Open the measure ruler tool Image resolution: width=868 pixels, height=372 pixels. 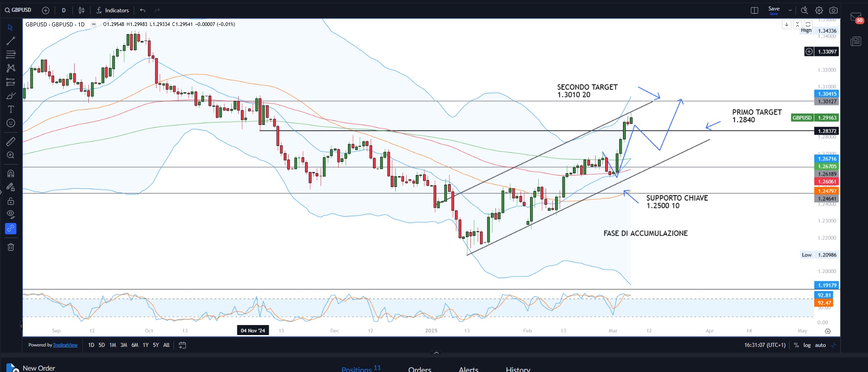10,142
